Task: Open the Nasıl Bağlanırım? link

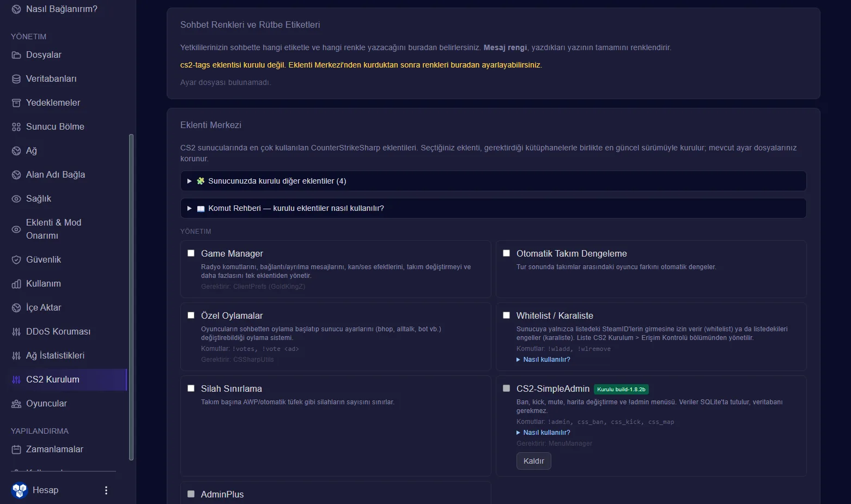Action: pos(68,9)
